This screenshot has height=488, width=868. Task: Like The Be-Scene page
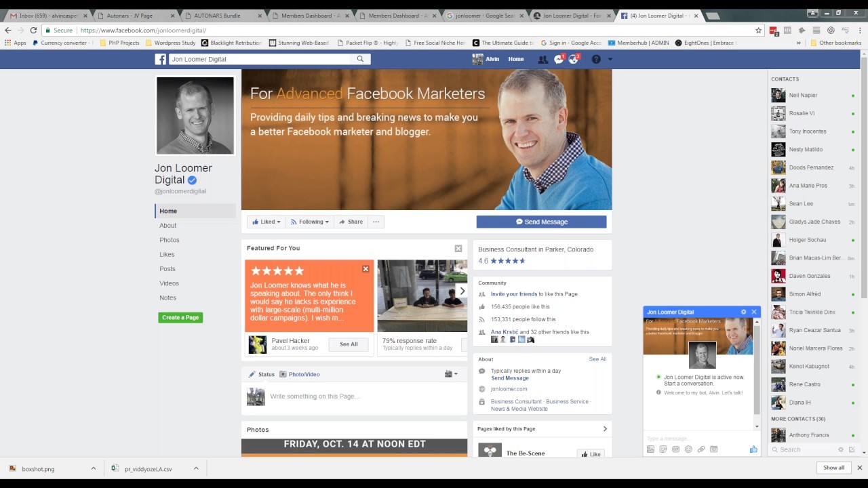click(x=591, y=454)
